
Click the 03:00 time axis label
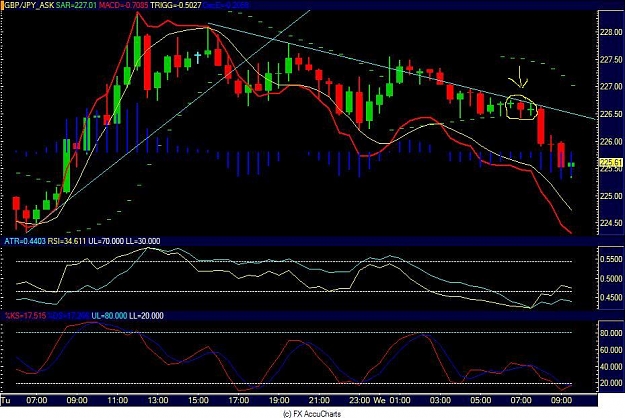(x=440, y=400)
